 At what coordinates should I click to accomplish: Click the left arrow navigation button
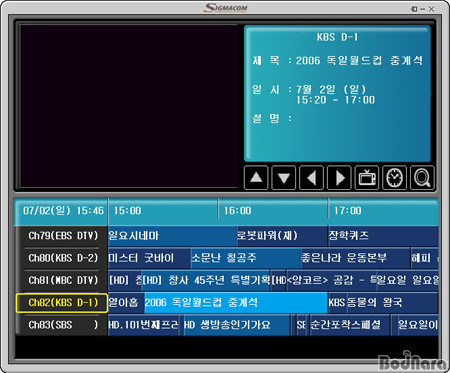click(x=311, y=178)
